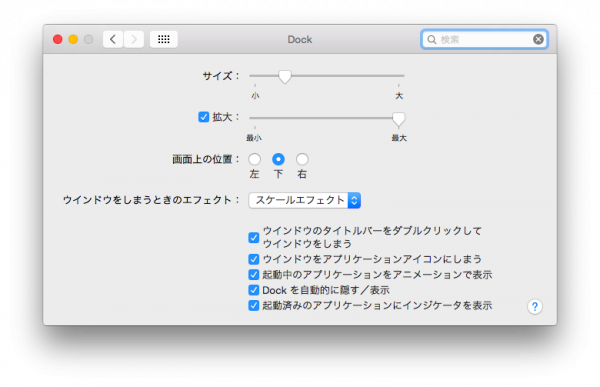Viewport: 600px width, 387px height.
Task: Select the 左 dock position radio button
Action: [254, 159]
